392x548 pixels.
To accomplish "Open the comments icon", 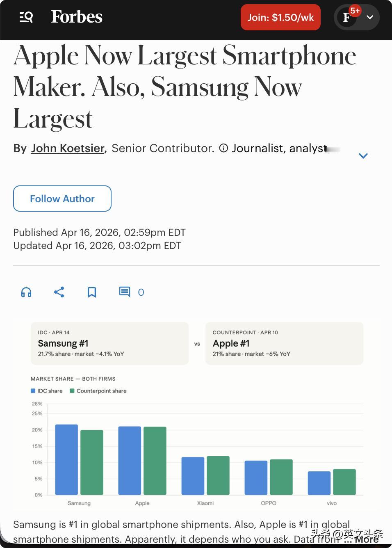I will 124,292.
